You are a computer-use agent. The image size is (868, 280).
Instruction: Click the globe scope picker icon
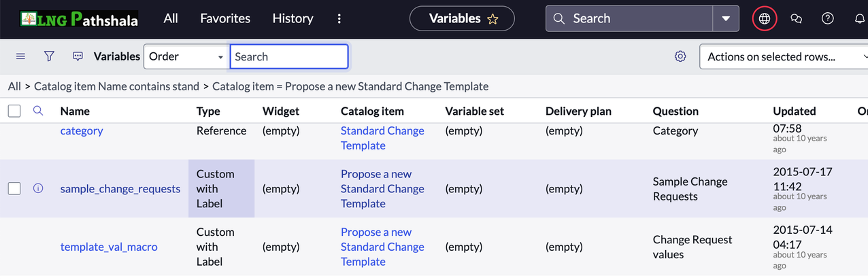[x=765, y=19]
